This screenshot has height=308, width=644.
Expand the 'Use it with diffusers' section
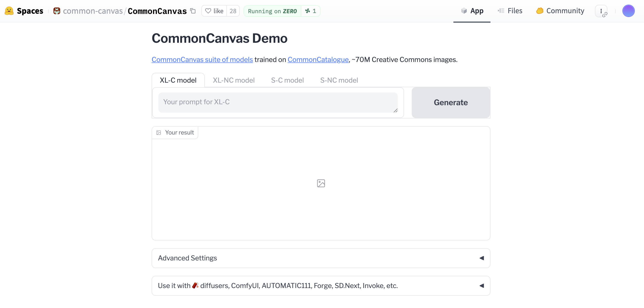(x=321, y=285)
